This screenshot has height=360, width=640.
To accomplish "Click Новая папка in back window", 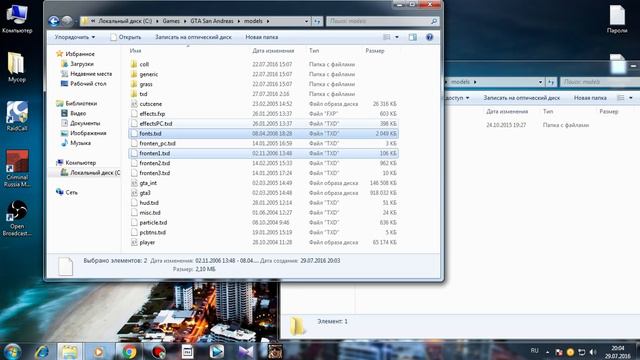I will click(590, 98).
